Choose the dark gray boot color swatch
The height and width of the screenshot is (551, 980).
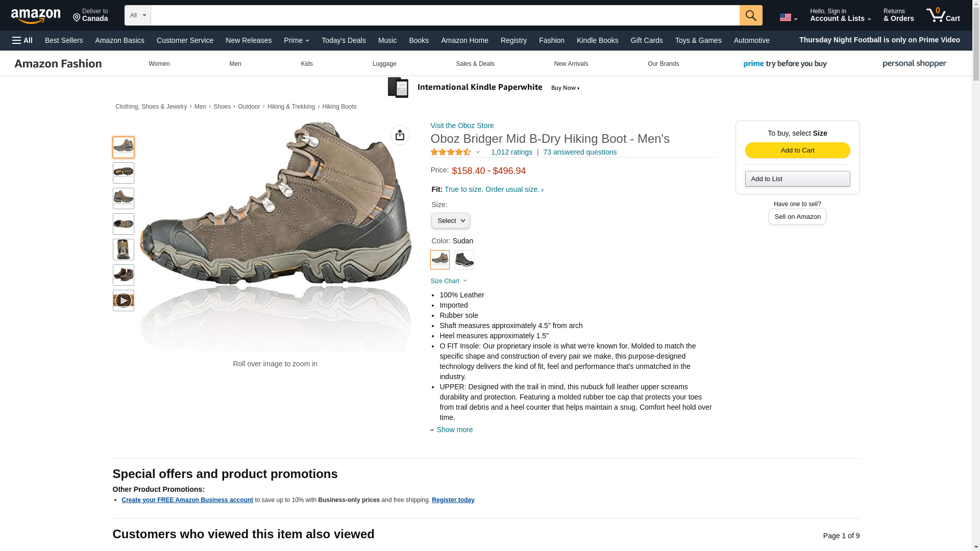(464, 260)
